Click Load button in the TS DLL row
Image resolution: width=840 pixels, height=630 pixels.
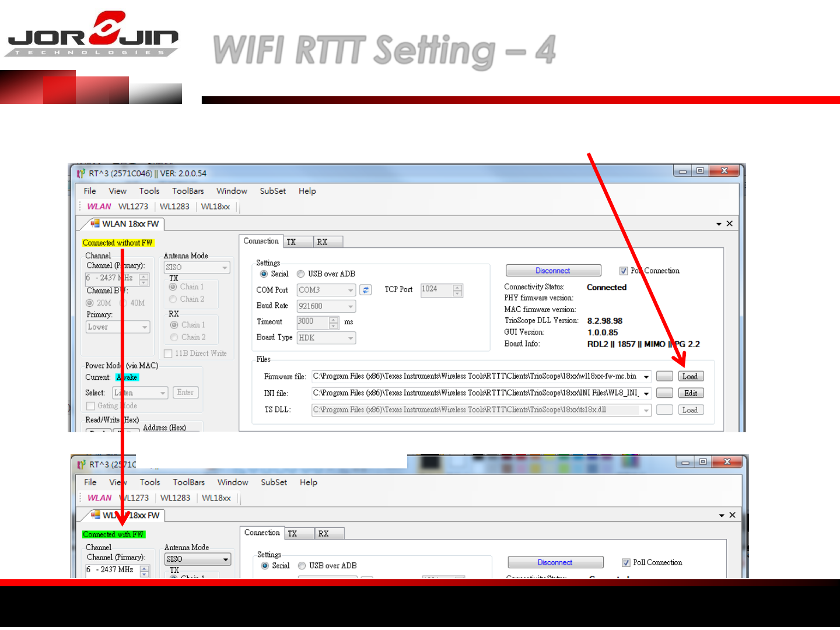691,410
